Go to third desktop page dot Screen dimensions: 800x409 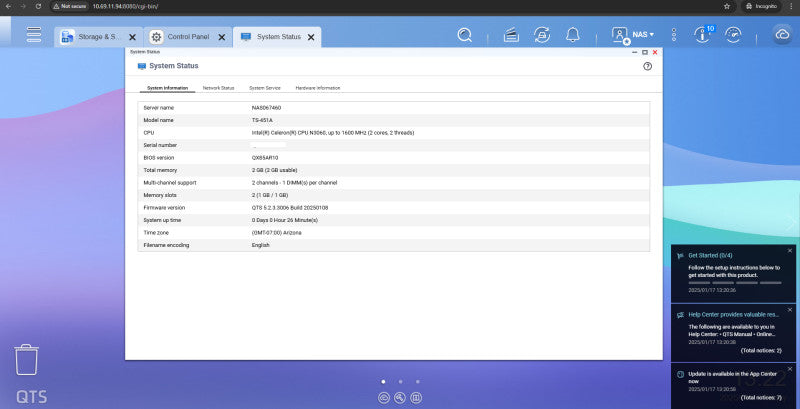(x=417, y=381)
